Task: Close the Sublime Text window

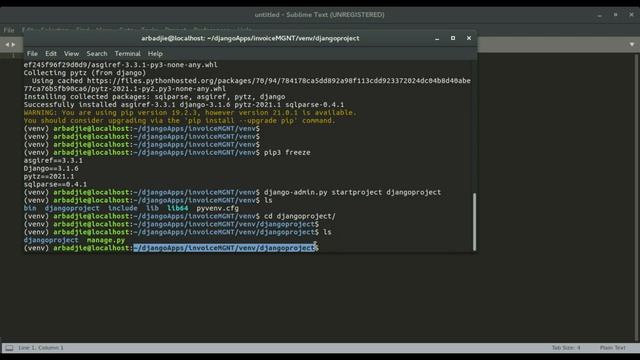Action: point(631,15)
